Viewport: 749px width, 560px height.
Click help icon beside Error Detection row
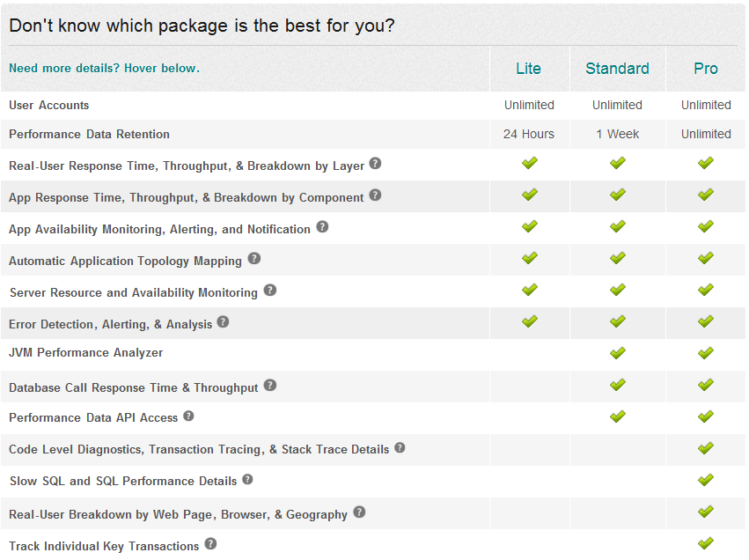[224, 322]
